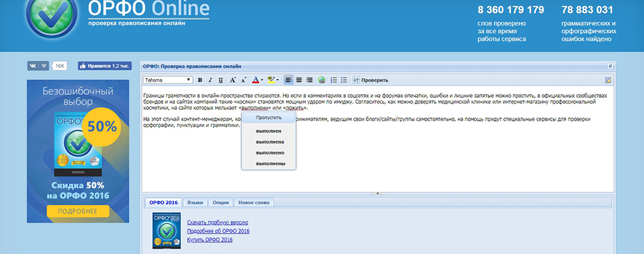644x254 pixels.
Task: Choose Пропустить in the suggestion menu
Action: point(269,117)
